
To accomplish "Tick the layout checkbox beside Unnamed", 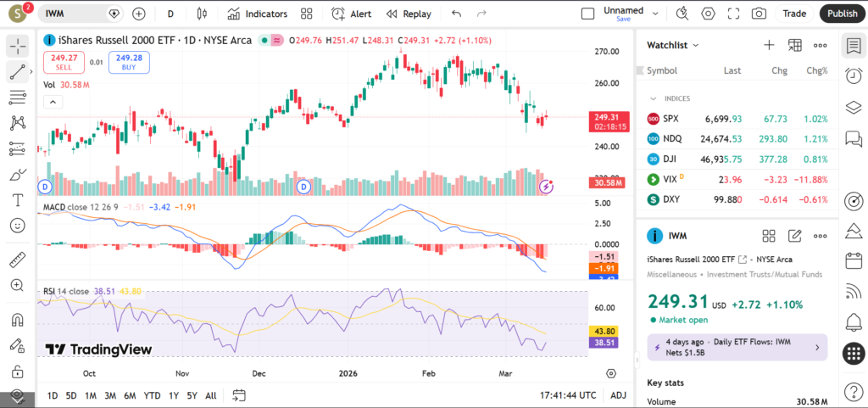I will [x=587, y=14].
